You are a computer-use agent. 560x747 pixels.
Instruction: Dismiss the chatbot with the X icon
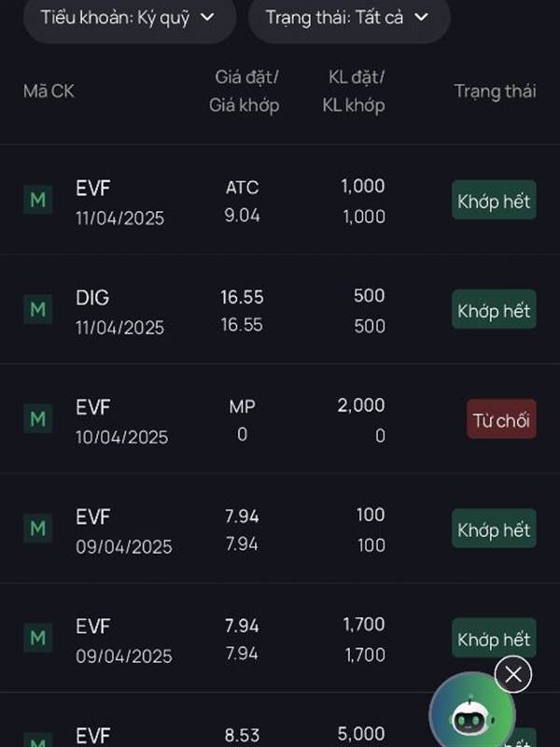[512, 674]
